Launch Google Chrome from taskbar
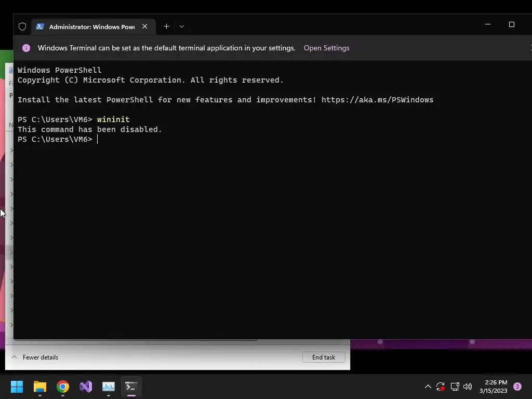The height and width of the screenshot is (399, 532). (x=63, y=387)
